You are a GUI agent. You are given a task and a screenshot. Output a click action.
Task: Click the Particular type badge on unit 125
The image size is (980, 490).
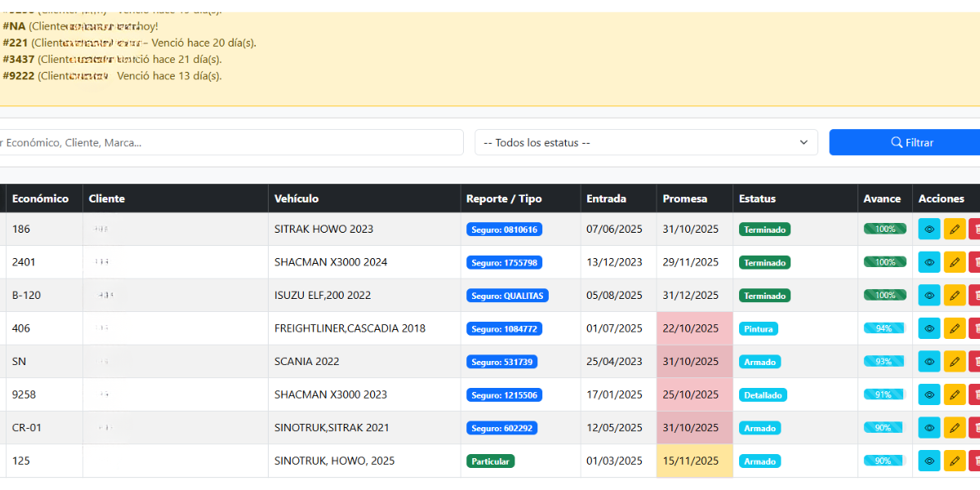pyautogui.click(x=490, y=461)
